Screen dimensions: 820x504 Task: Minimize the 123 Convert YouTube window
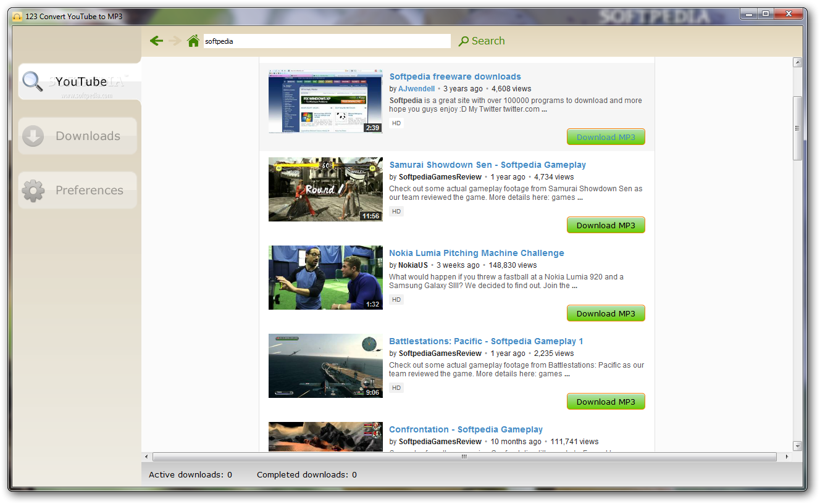750,14
